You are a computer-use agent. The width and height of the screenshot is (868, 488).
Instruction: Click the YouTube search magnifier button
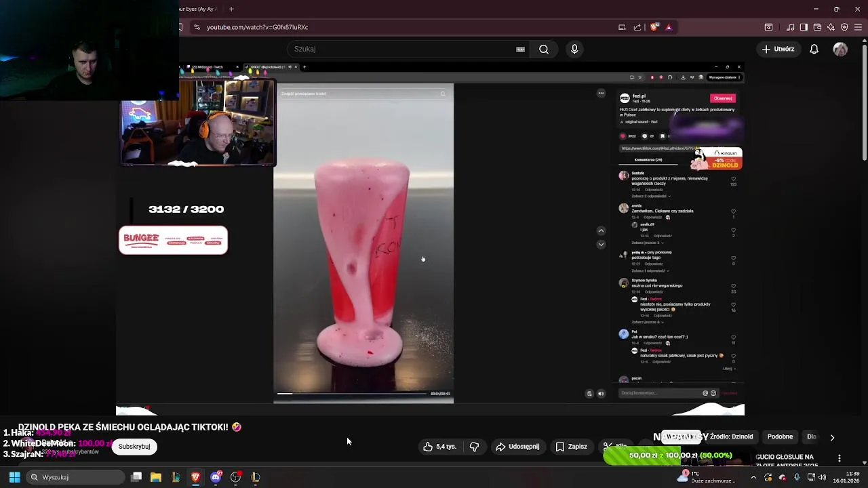pos(544,49)
